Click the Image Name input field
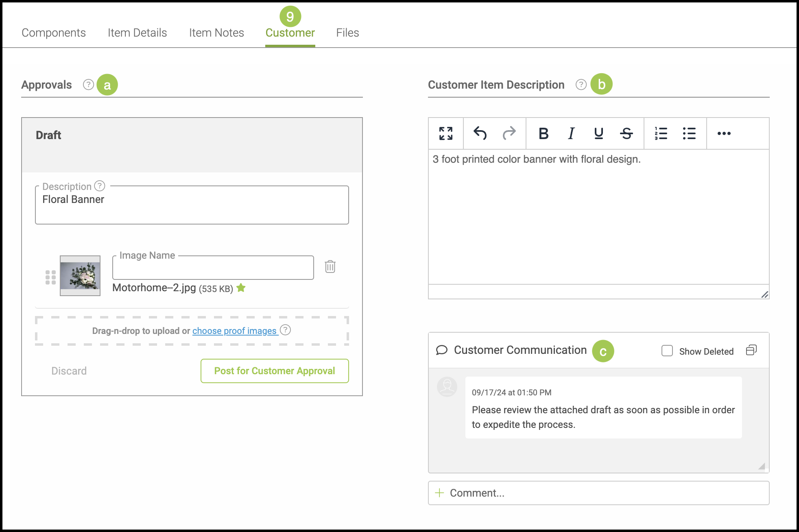Viewport: 799px width, 532px height. click(x=213, y=268)
